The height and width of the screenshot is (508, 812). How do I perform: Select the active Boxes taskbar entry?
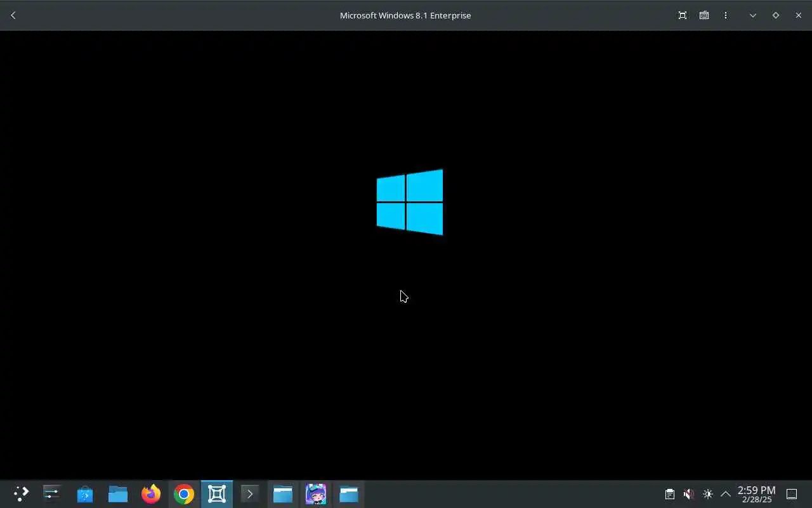click(x=217, y=494)
